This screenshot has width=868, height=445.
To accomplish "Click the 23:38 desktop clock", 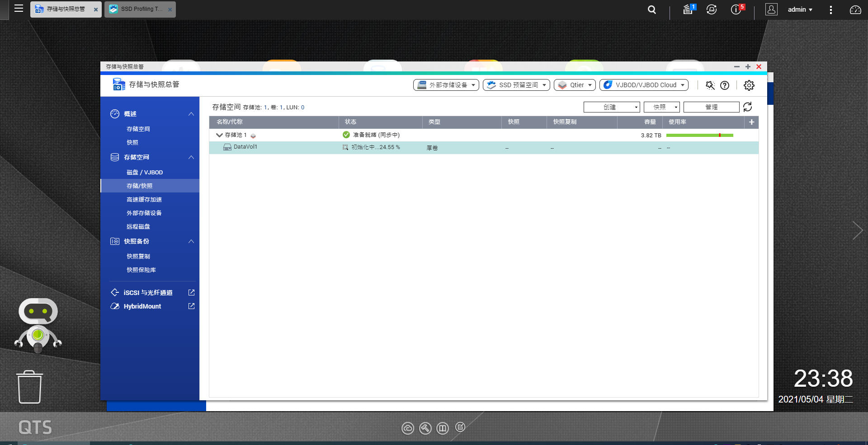I will [x=823, y=379].
